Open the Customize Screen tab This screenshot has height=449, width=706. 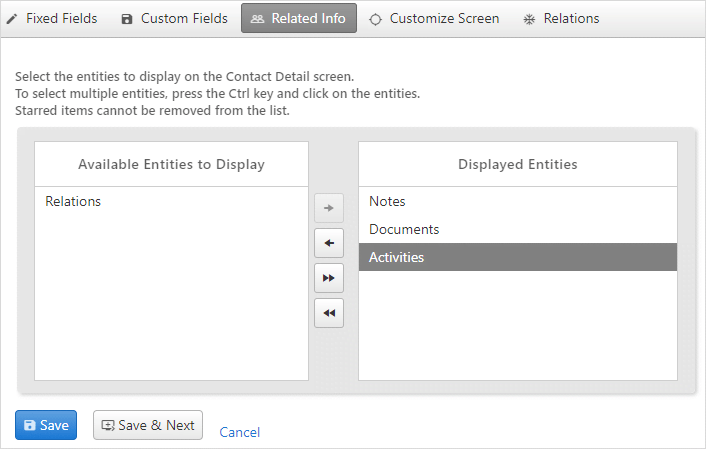(434, 18)
